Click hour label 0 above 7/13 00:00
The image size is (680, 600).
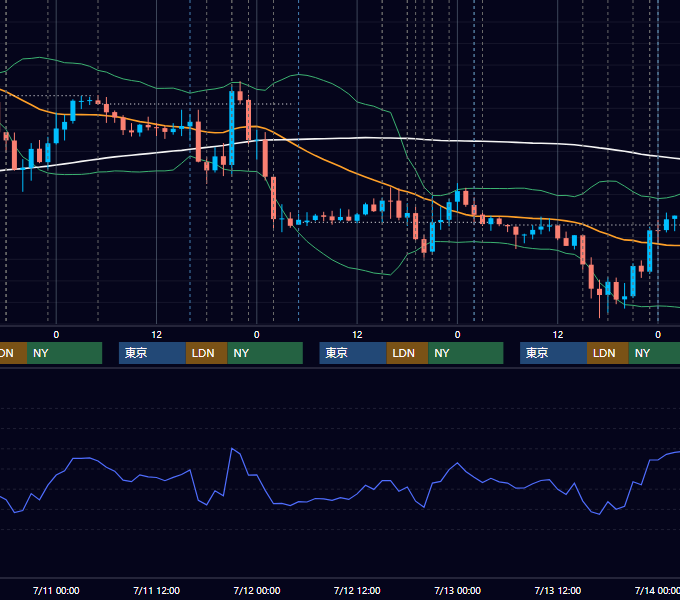[x=458, y=335]
